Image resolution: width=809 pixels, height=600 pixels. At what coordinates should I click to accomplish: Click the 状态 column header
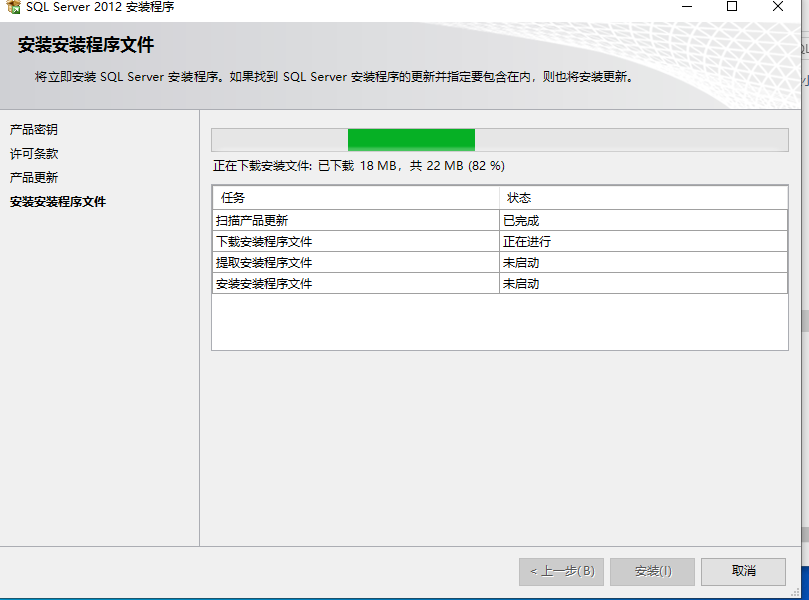click(643, 198)
